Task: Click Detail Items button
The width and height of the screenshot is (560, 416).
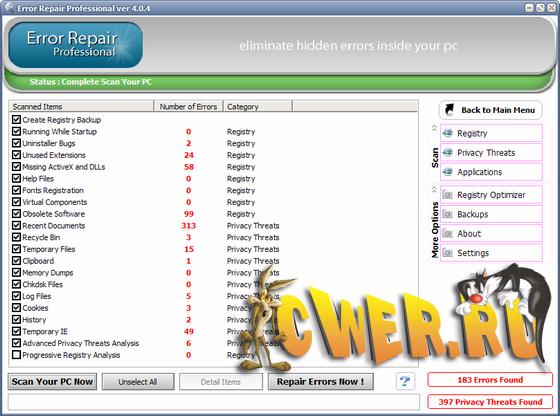Action: point(221,382)
